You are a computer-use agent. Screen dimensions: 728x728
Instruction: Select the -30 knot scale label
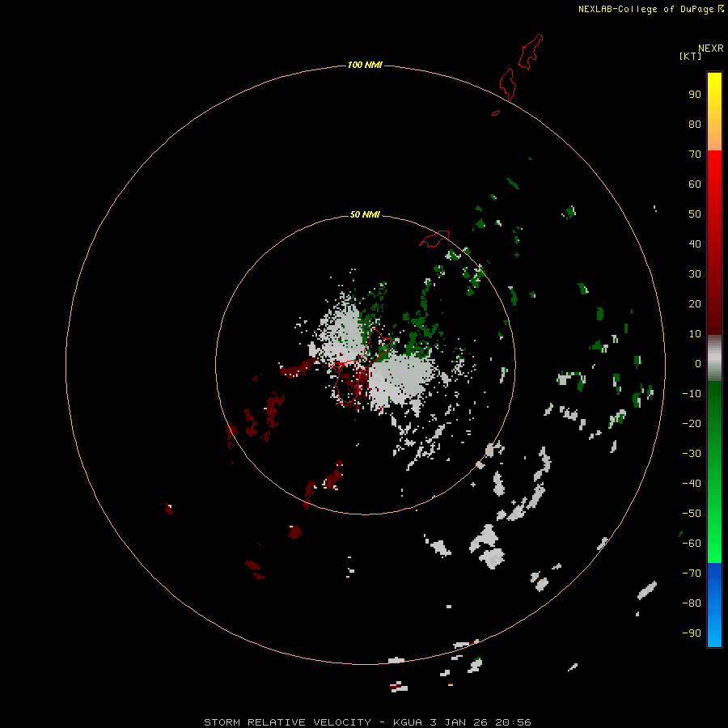tap(692, 454)
